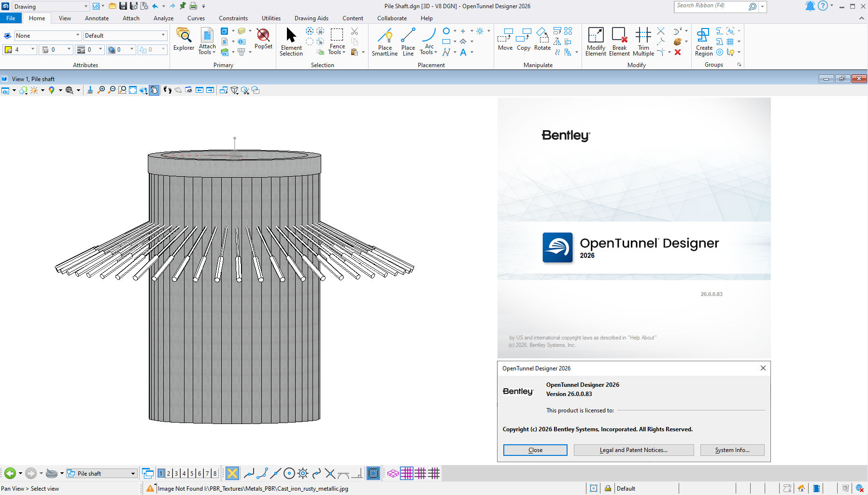Expand the Fence Tools dropdown
The image size is (868, 495).
337,42
